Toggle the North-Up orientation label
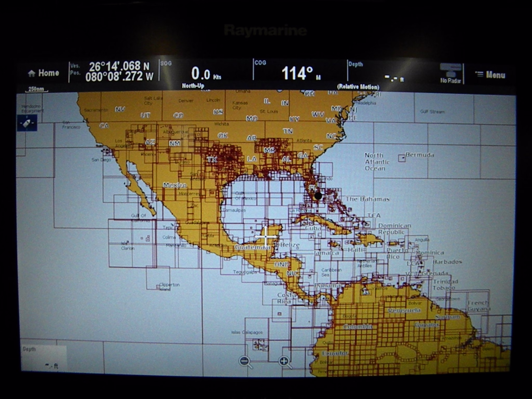Viewport: 532px width, 399px height. pyautogui.click(x=193, y=86)
